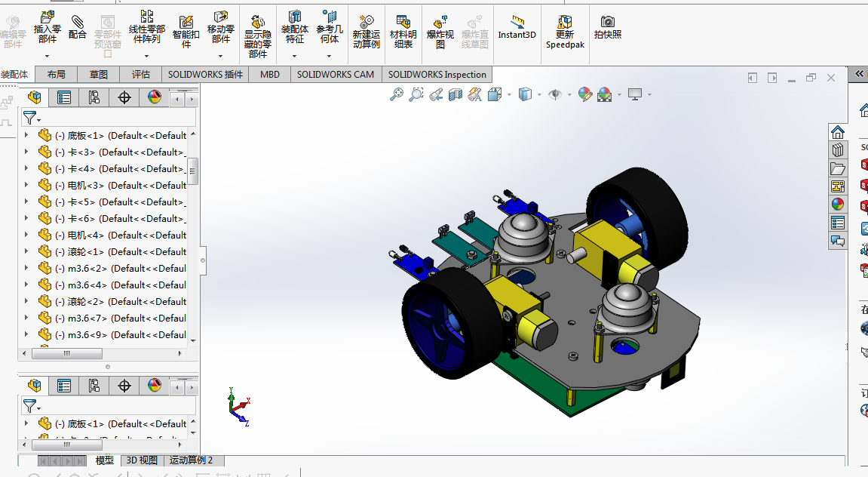Click Insert Components (插入零部件) icon
The width and height of the screenshot is (868, 477).
coord(48,26)
